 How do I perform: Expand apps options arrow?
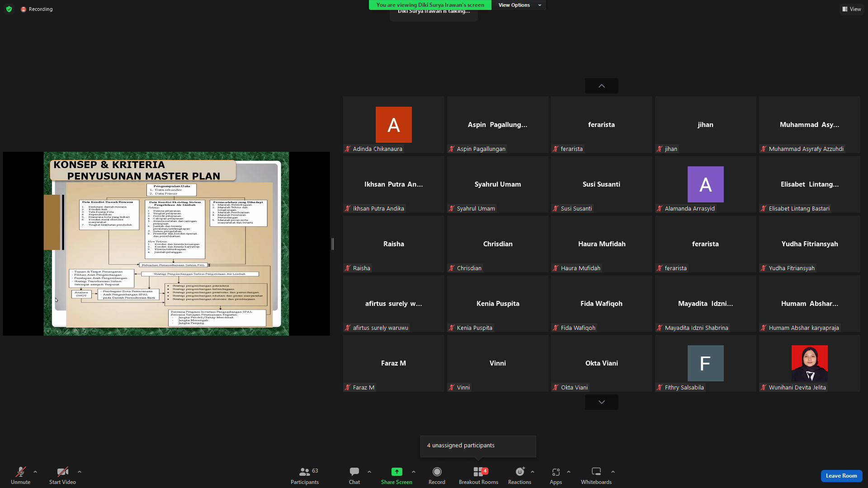click(569, 472)
